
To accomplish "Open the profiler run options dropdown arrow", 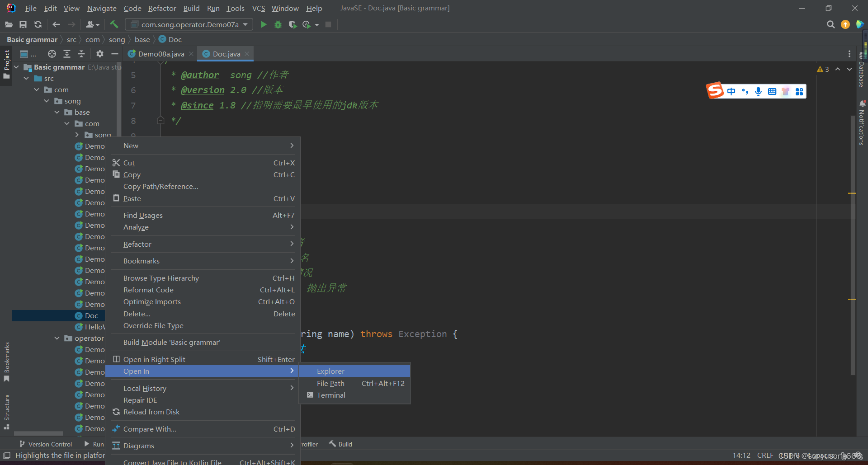I will 317,25.
